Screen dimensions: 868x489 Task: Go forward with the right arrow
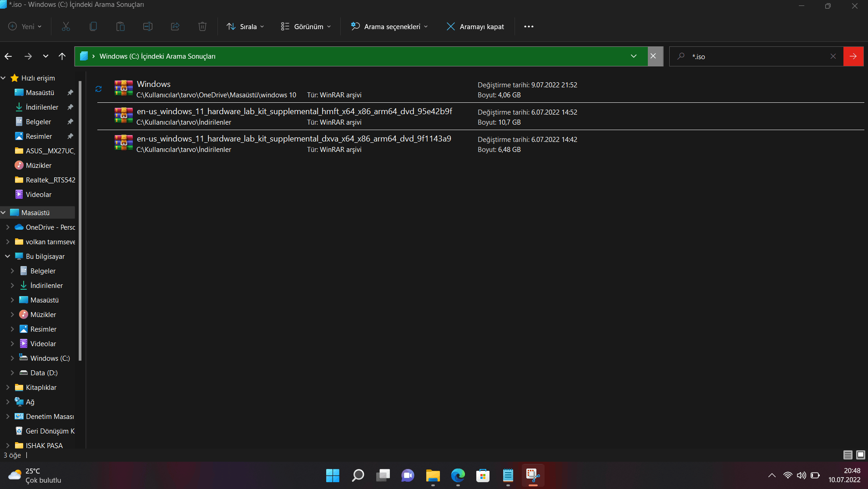pos(28,56)
